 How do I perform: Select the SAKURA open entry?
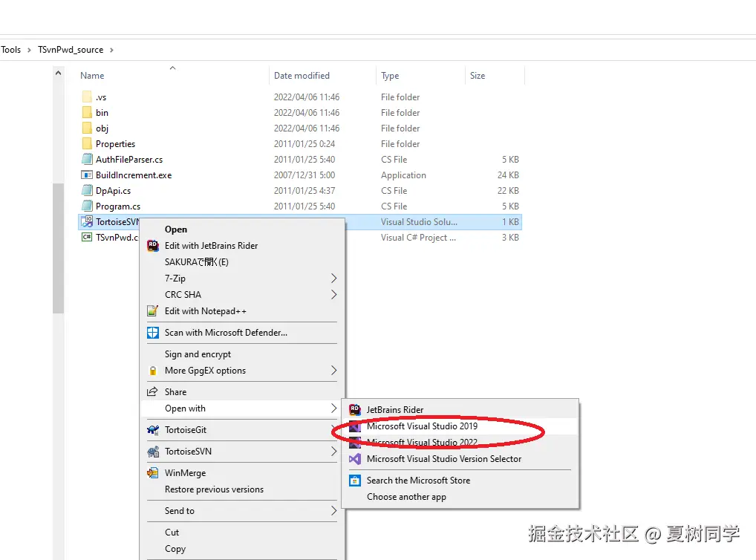[x=197, y=262]
